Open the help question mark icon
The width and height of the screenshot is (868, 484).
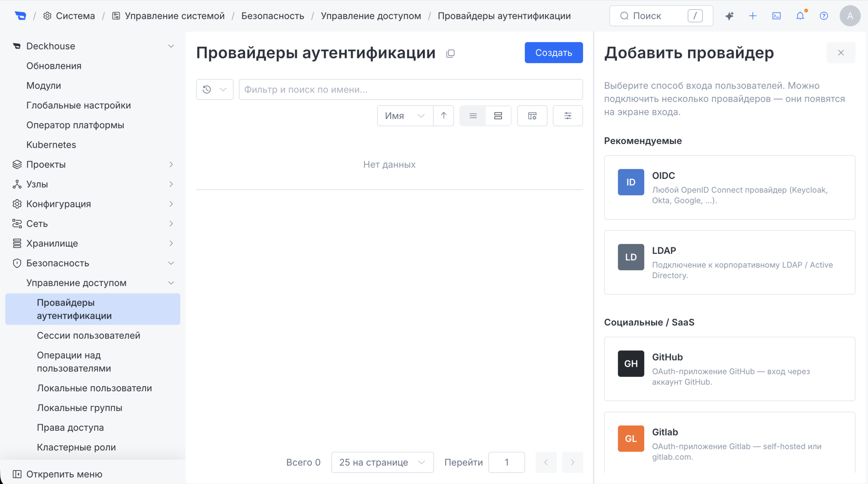tap(824, 16)
